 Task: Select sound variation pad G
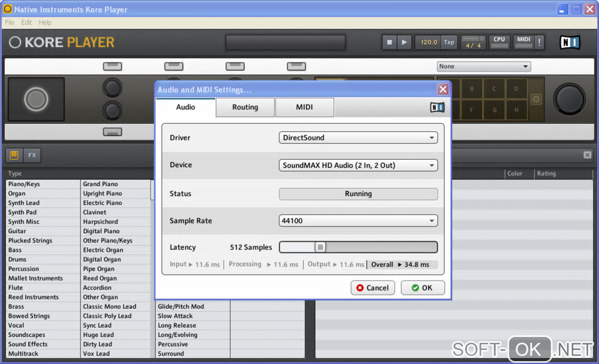point(494,110)
